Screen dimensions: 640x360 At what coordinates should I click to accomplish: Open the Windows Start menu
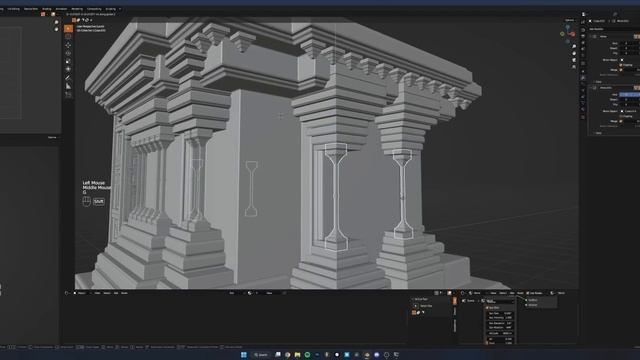coord(244,354)
